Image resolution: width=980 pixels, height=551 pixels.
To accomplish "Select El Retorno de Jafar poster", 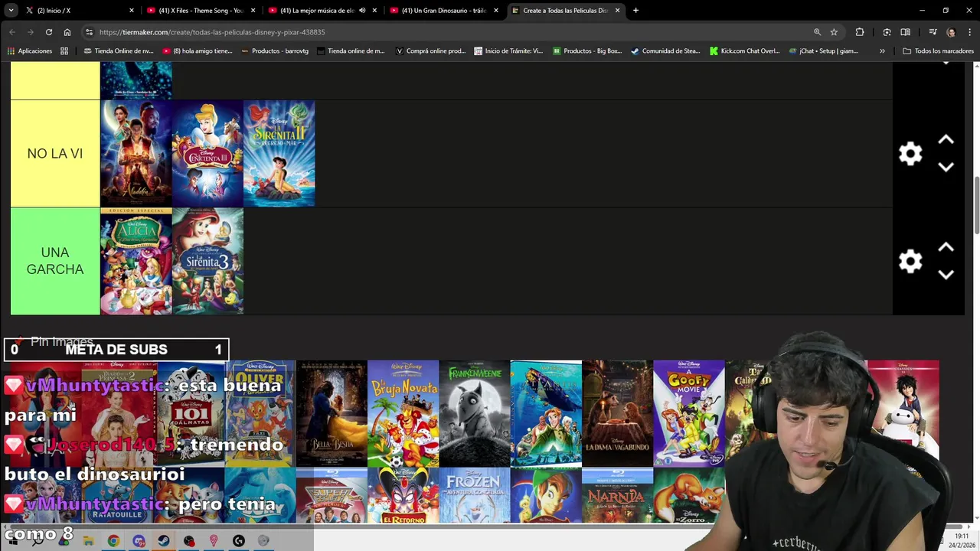I will coord(403,495).
